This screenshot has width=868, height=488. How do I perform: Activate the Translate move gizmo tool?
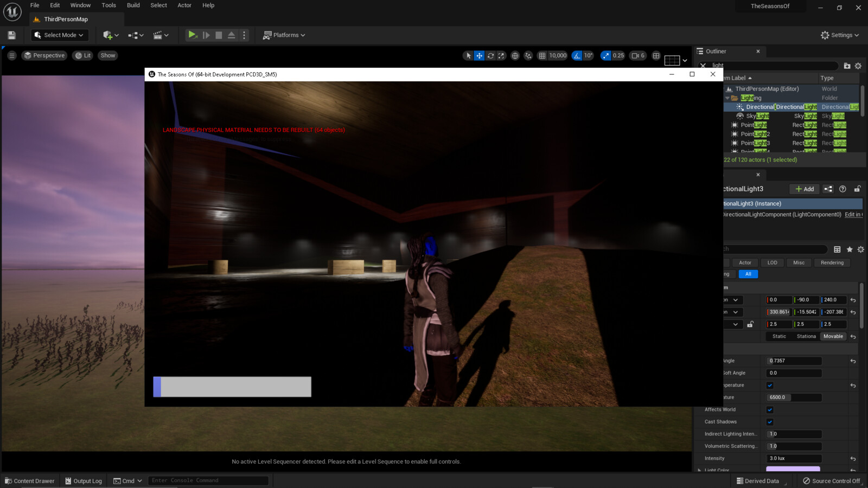[x=480, y=55]
